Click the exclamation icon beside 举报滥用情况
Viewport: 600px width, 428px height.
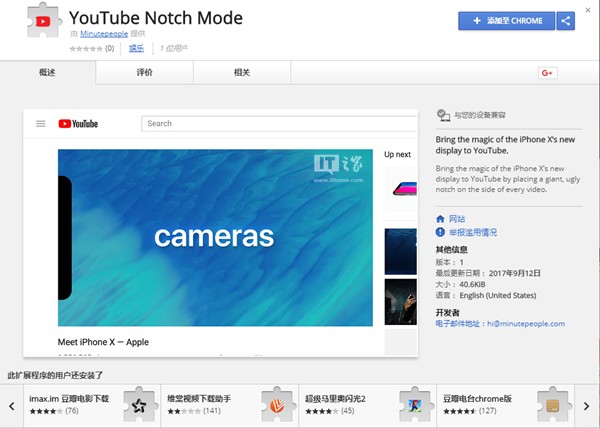coord(440,232)
